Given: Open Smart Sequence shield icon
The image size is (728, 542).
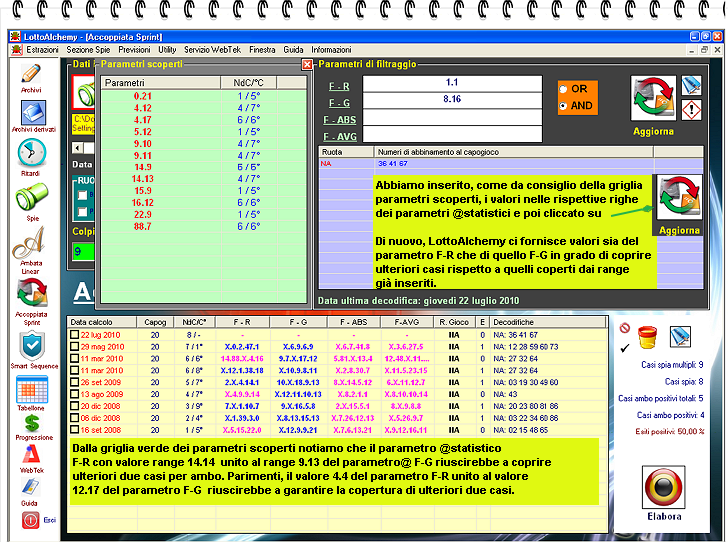Looking at the screenshot, I should point(32,346).
